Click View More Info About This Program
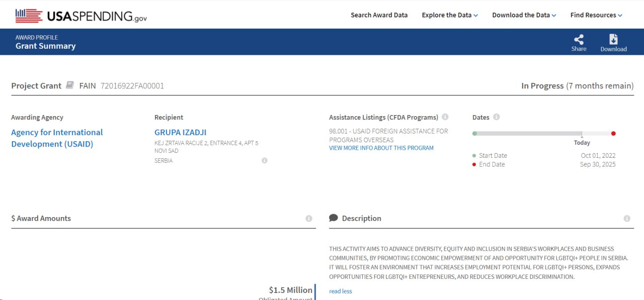The image size is (644, 300). 381,148
